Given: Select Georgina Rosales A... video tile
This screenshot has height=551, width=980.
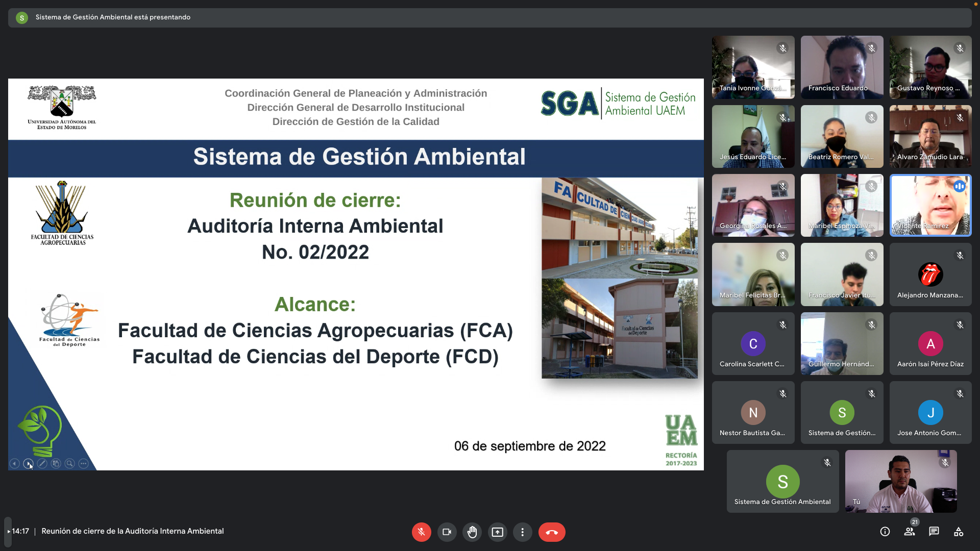Looking at the screenshot, I should (753, 205).
